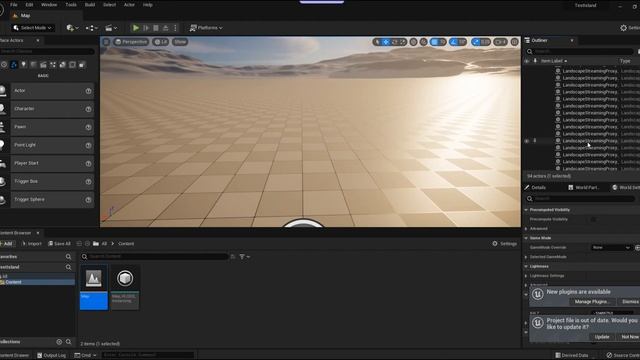Select the Visual Effects category icon
The image size is (640, 360).
[53, 64]
